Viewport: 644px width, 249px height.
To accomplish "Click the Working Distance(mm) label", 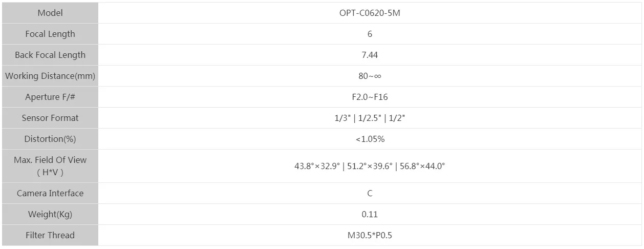I will 50,76.
